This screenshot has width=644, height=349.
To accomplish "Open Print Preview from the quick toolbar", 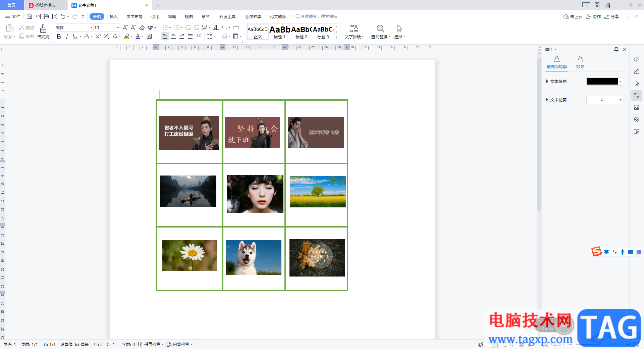I will [55, 16].
